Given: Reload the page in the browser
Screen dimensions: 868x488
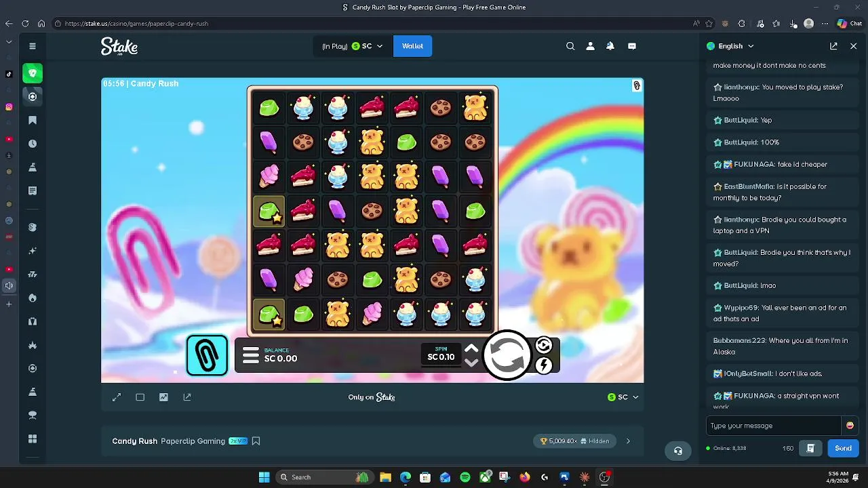Looking at the screenshot, I should point(25,24).
